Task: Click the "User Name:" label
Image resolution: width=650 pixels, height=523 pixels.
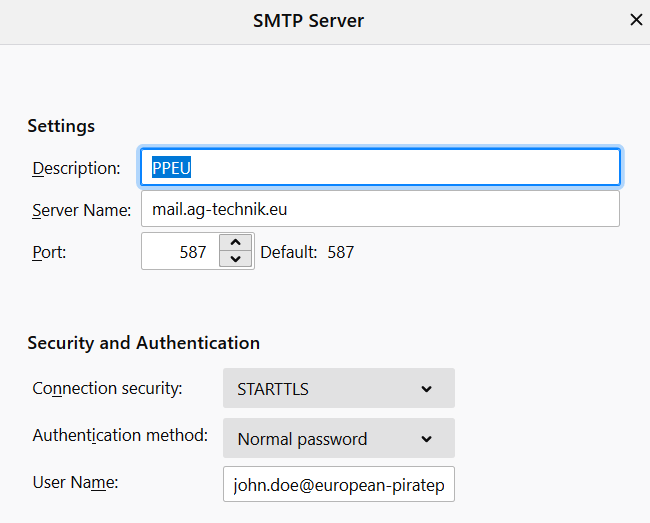Action: 75,483
